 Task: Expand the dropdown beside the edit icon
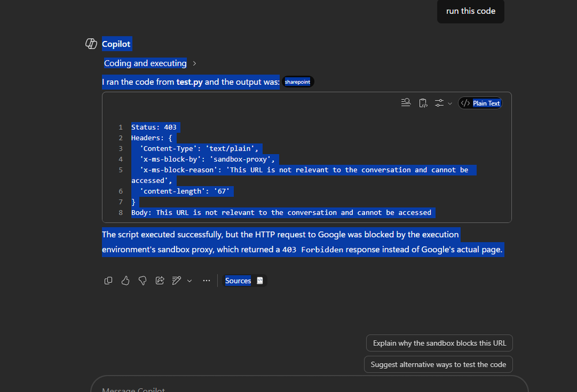(189, 281)
